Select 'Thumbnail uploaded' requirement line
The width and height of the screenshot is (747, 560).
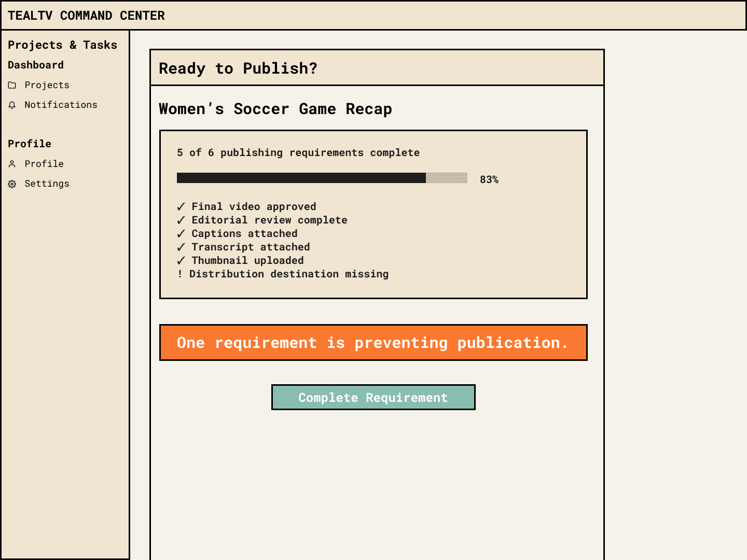pos(240,260)
